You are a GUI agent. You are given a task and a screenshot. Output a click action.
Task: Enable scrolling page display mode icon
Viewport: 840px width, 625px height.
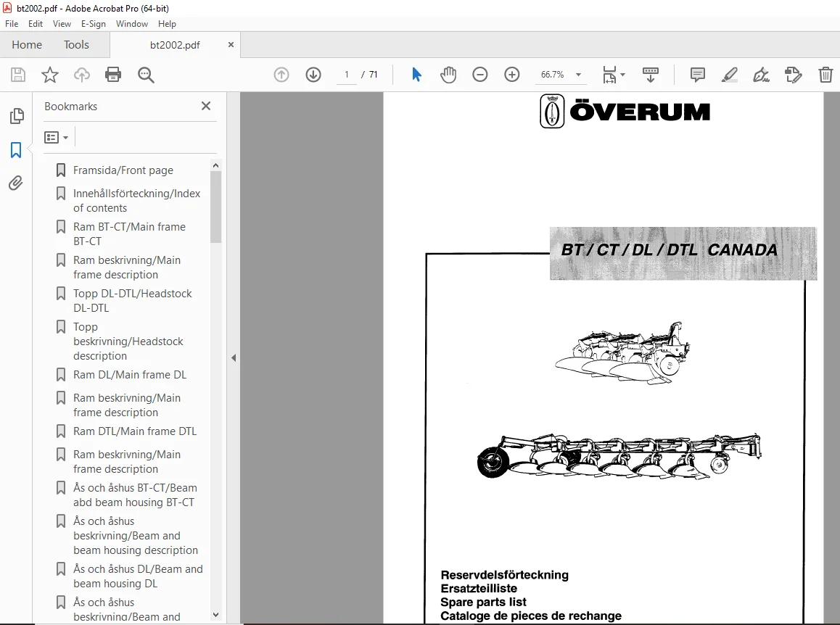coord(651,75)
